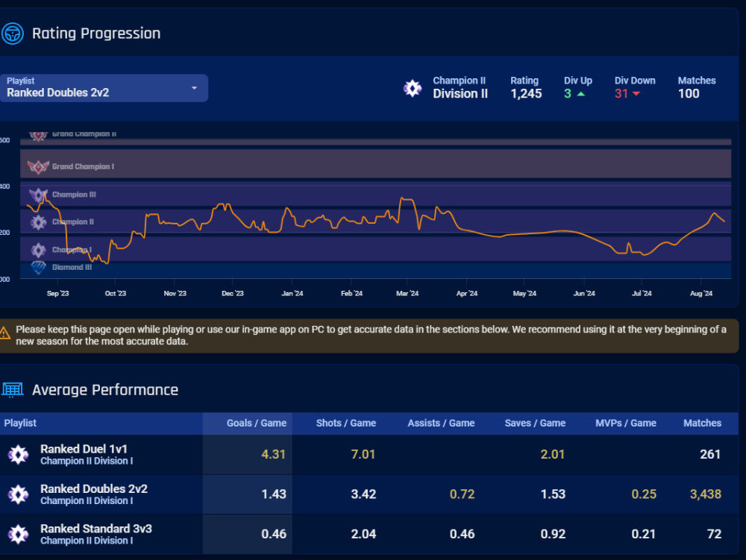Click the 7.01 shots per game value

(363, 454)
